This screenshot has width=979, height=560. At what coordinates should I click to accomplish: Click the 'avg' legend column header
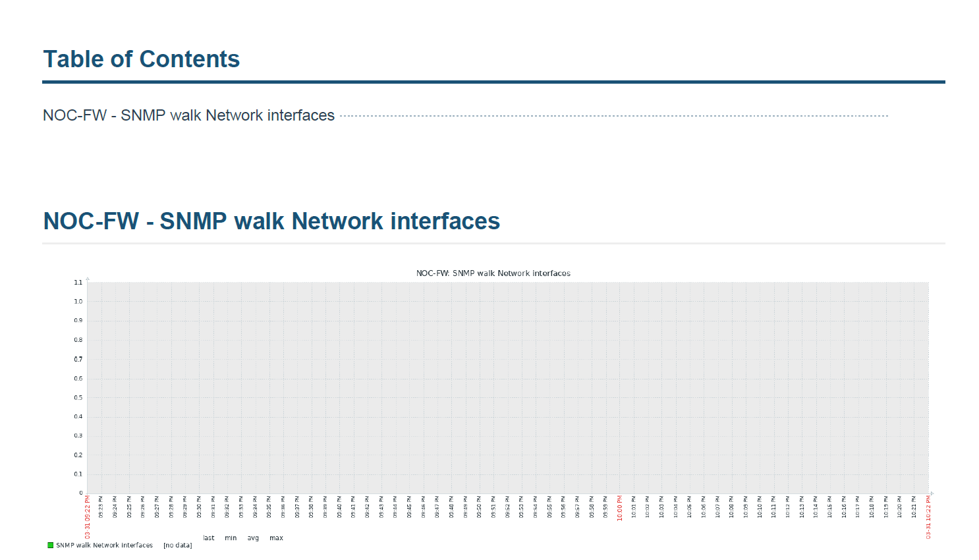coord(253,538)
